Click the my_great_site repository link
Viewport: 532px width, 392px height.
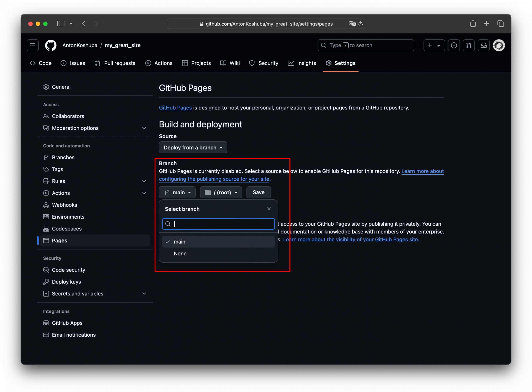point(123,45)
